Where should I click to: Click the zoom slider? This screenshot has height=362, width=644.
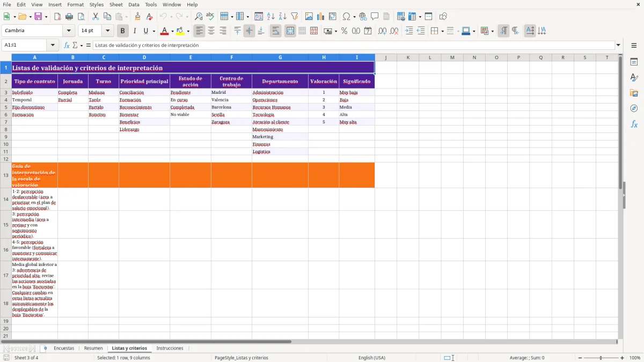(x=601, y=358)
